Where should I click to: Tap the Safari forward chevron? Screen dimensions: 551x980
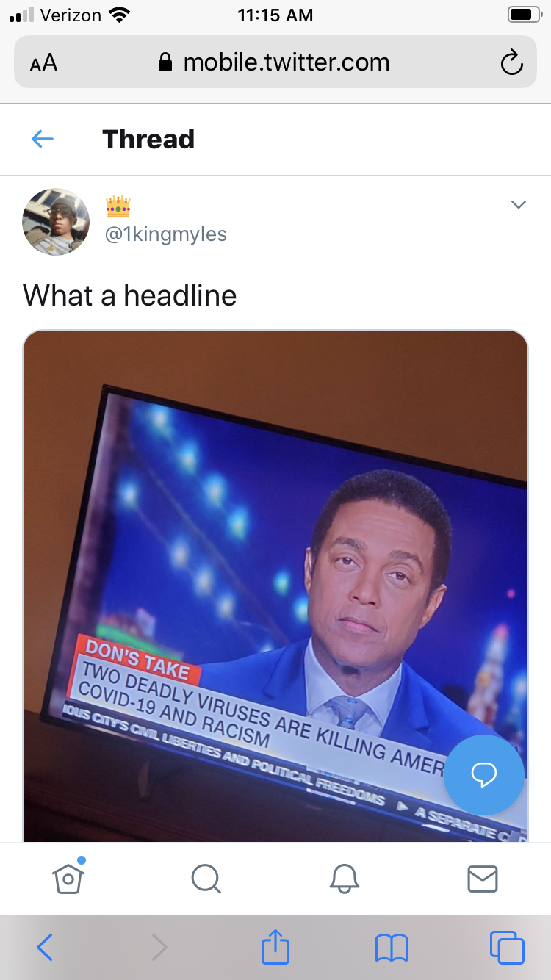pyautogui.click(x=159, y=948)
